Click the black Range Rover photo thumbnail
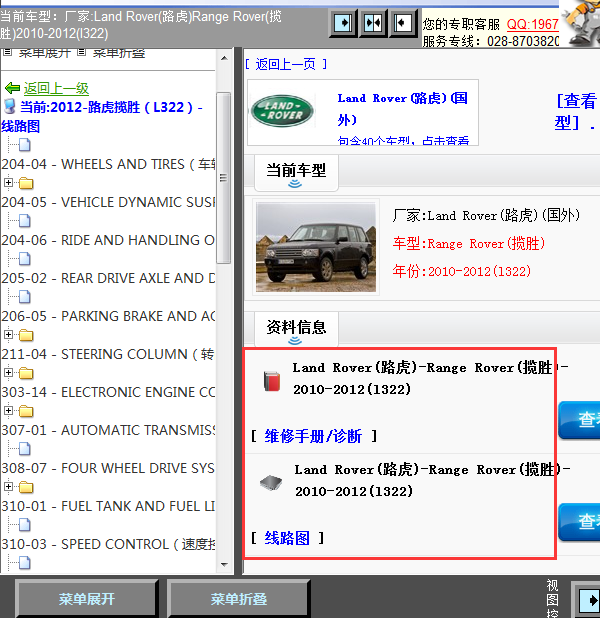The width and height of the screenshot is (600, 618). point(316,247)
